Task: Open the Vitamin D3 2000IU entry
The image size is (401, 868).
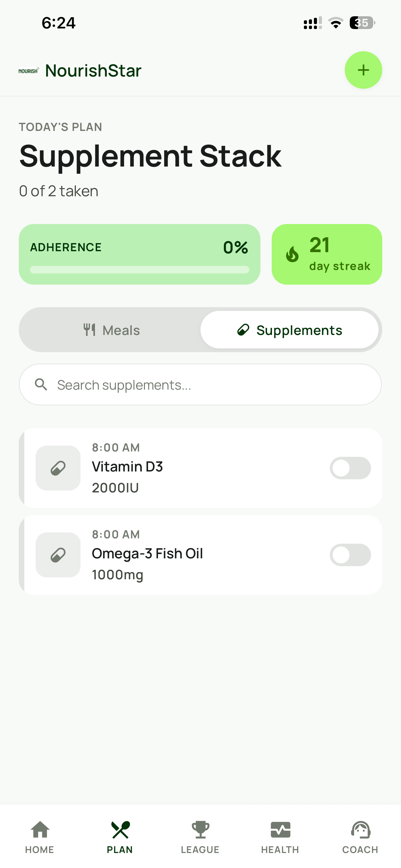Action: (x=200, y=468)
